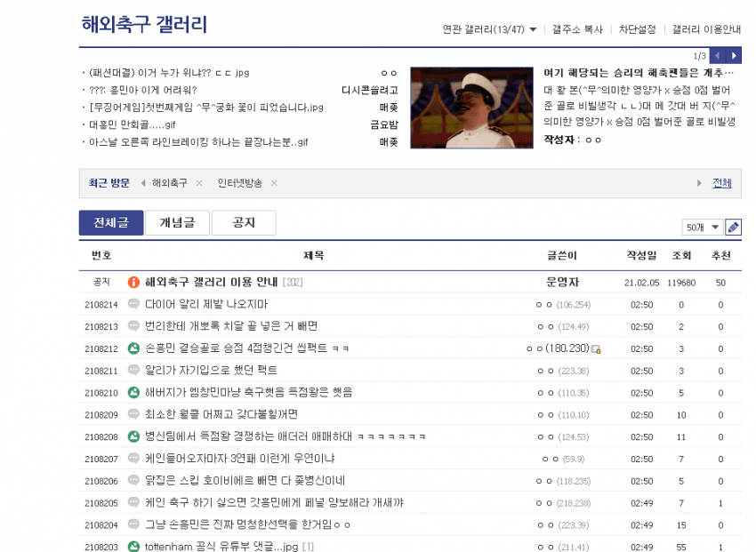
Task: Click notice icon beside 해외축구 갤러리 이용 안내
Action: coord(133,283)
